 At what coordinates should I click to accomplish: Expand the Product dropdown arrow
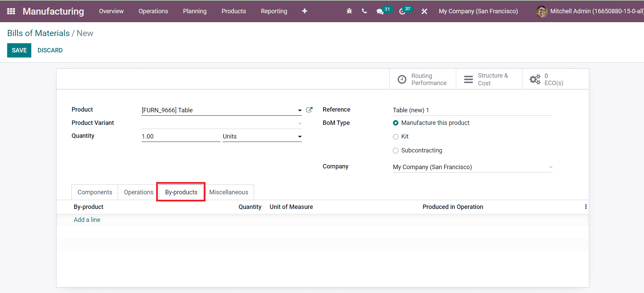pos(299,110)
